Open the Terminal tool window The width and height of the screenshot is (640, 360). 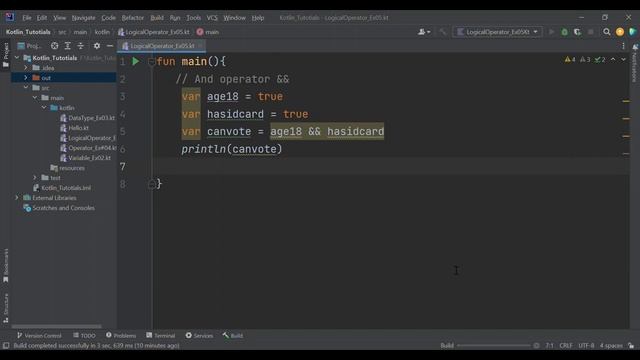click(160, 336)
